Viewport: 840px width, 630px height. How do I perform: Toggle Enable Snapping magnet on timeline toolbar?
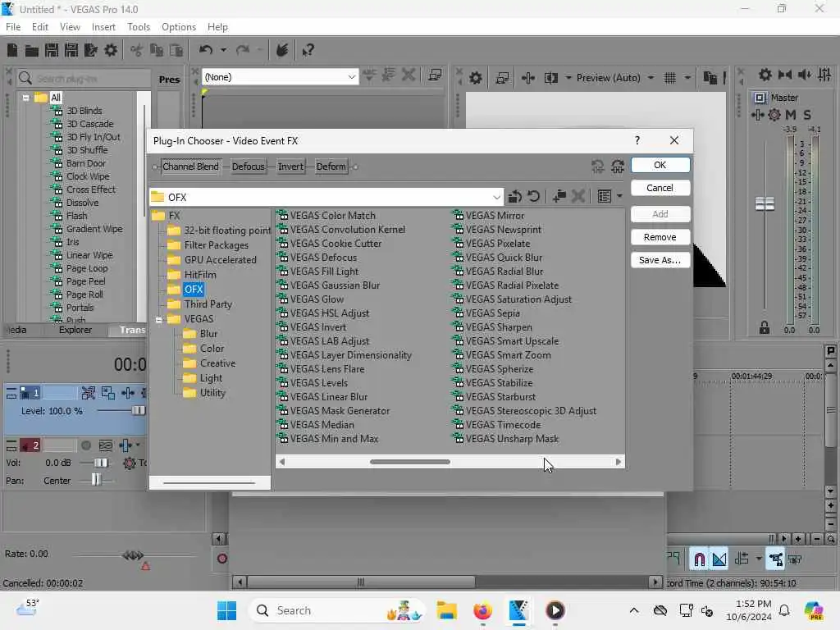pyautogui.click(x=699, y=559)
